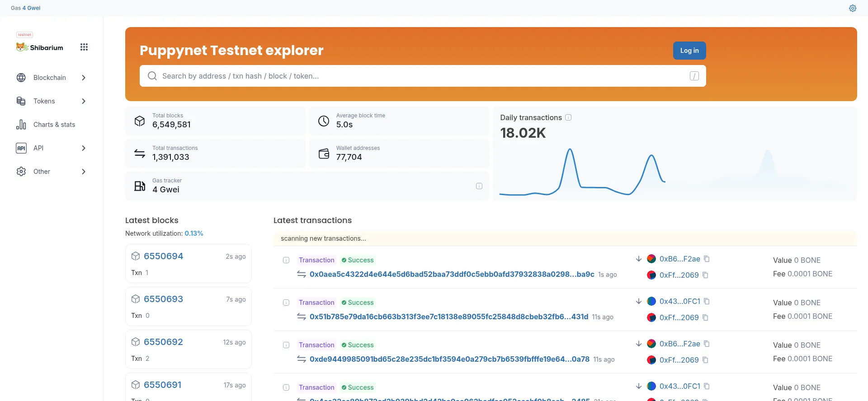Viewport: 868px width, 401px height.
Task: Open block 6550693
Action: click(x=163, y=299)
